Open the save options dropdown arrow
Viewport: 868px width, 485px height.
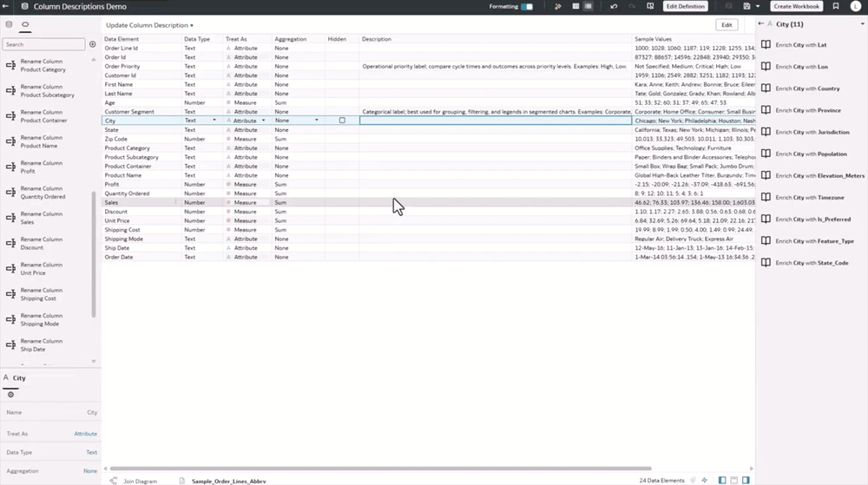coord(758,7)
